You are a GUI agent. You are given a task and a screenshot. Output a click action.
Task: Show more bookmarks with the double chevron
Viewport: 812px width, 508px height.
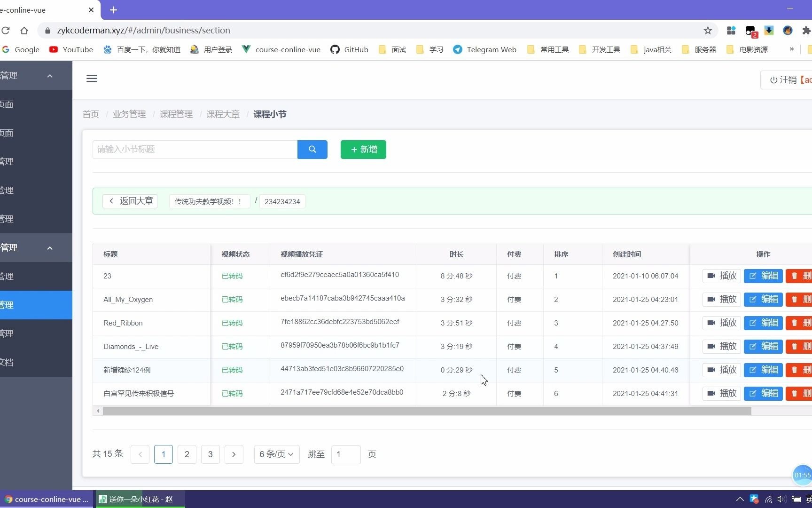[x=792, y=49]
